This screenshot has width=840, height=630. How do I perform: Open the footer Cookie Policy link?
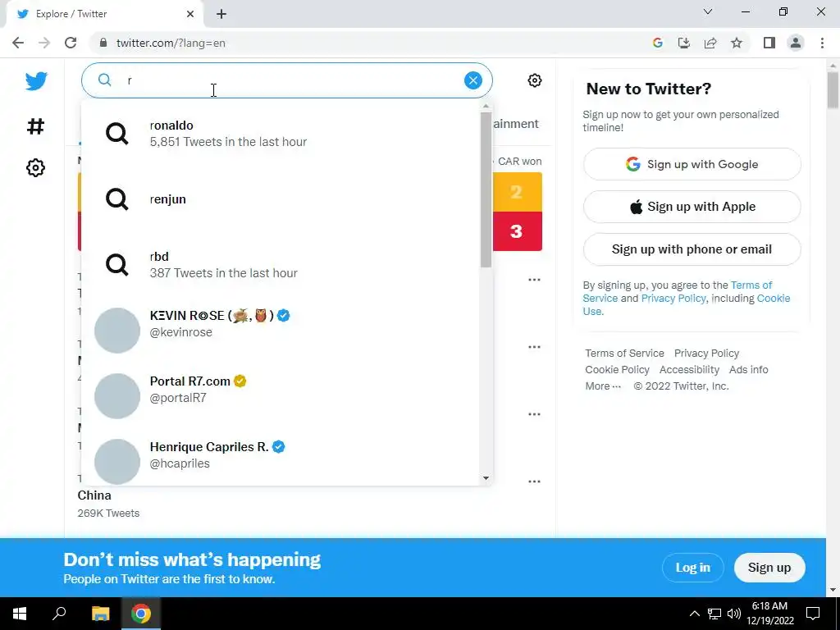[617, 370]
